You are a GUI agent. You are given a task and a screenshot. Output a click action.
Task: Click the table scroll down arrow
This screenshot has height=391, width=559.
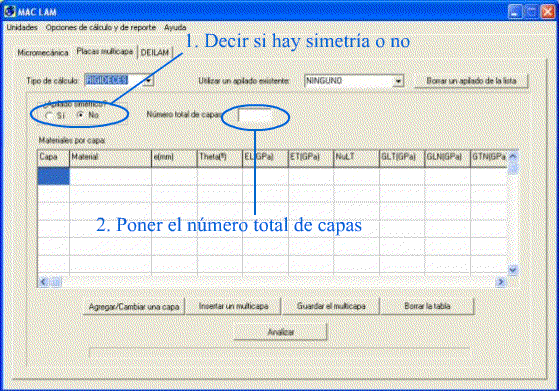click(x=513, y=270)
